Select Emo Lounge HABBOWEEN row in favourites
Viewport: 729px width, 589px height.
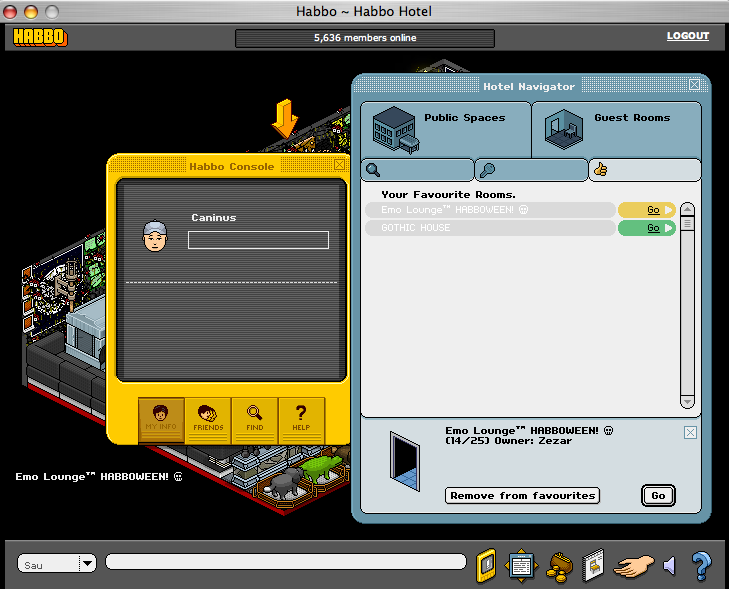coord(490,210)
